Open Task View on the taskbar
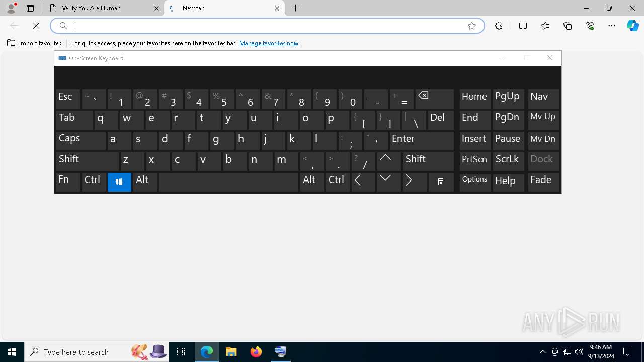 point(181,352)
